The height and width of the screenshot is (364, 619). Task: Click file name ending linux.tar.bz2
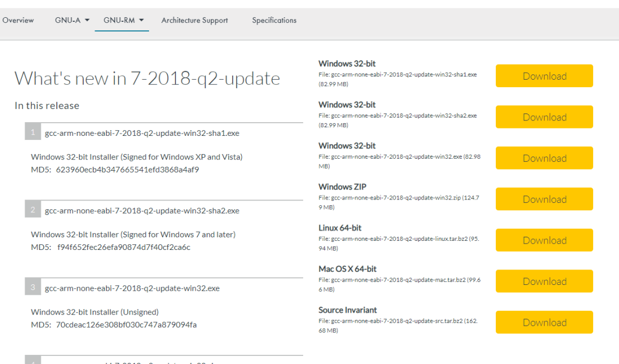pos(399,243)
